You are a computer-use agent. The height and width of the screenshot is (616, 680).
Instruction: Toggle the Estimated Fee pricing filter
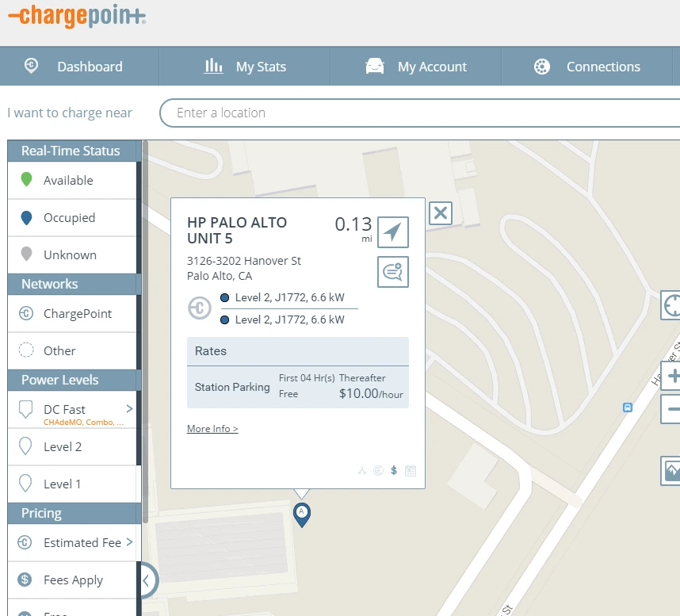click(x=72, y=543)
